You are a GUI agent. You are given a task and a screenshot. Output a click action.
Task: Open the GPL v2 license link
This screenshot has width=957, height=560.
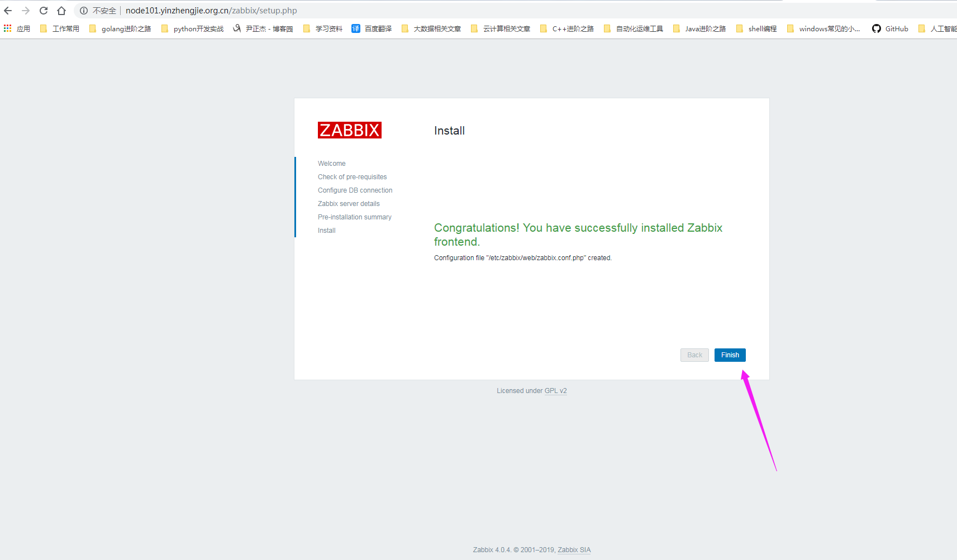click(555, 391)
